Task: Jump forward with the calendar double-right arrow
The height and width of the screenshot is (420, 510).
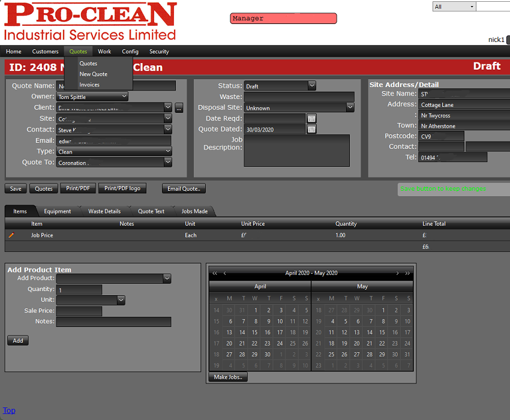Action: [407, 274]
